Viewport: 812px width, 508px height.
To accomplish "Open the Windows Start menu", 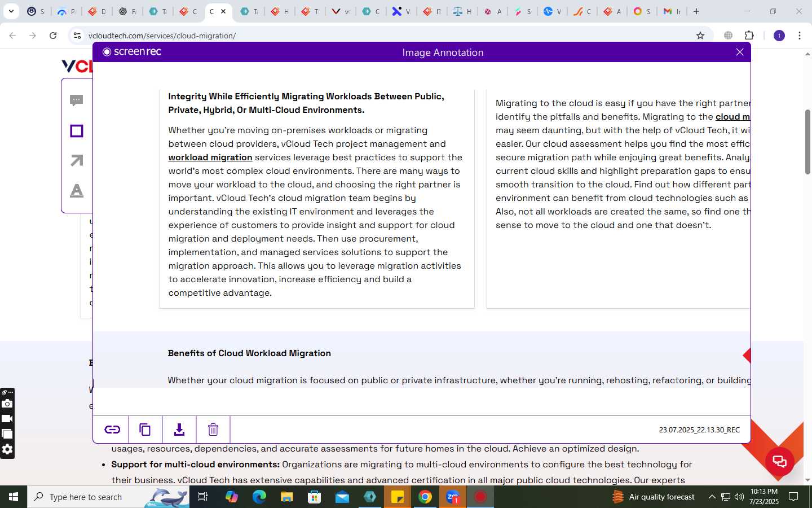I will 14,497.
